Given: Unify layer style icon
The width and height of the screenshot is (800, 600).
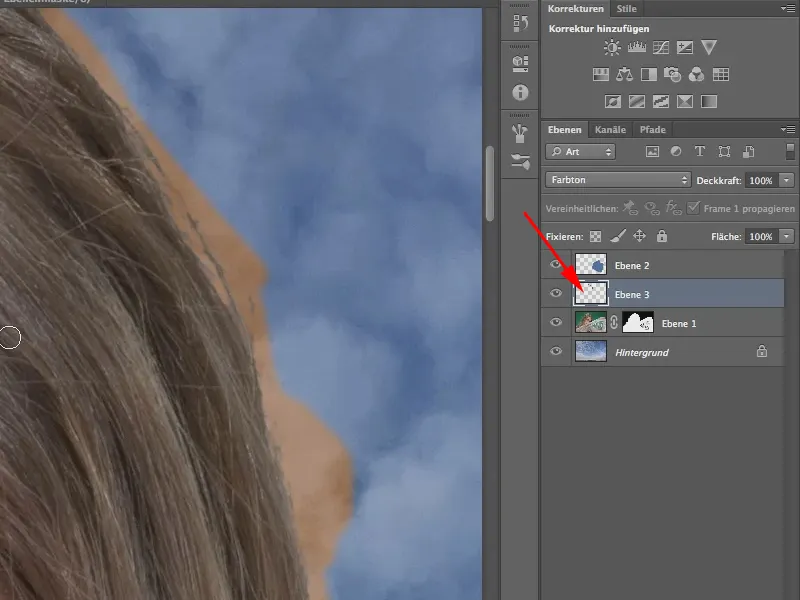Looking at the screenshot, I should [x=673, y=207].
